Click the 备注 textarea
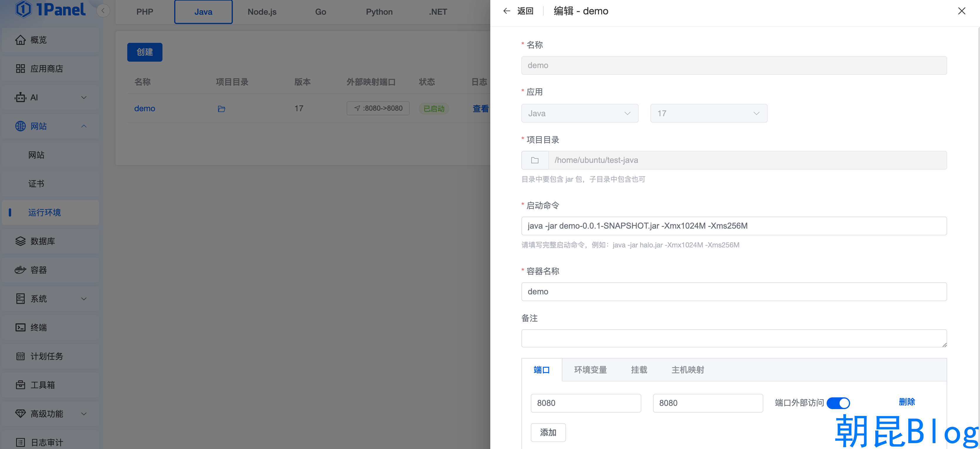Viewport: 980px width, 449px height. (x=734, y=338)
